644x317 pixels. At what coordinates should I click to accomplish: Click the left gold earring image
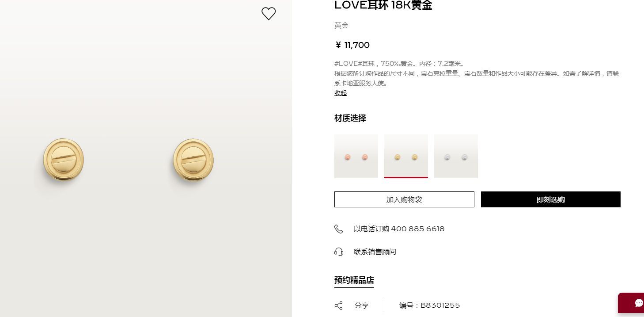[64, 159]
